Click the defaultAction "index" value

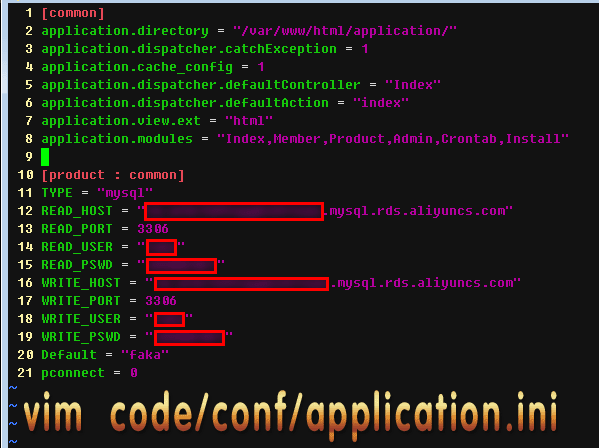click(x=380, y=102)
